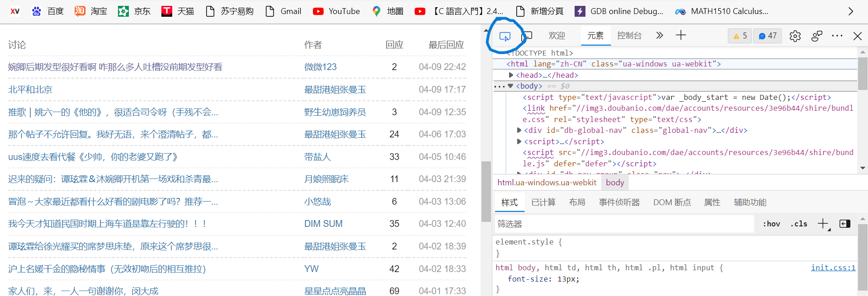Open the 百度 bookmark

click(48, 11)
